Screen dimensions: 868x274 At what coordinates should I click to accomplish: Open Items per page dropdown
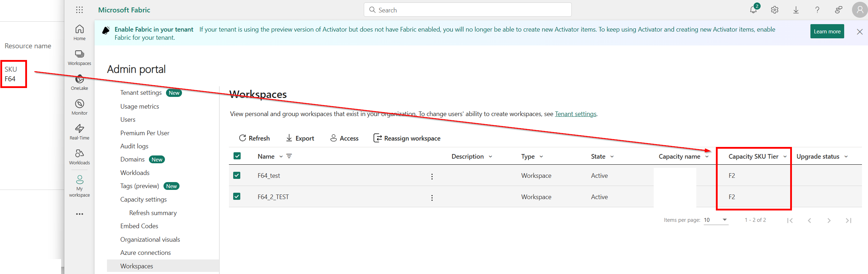(716, 220)
